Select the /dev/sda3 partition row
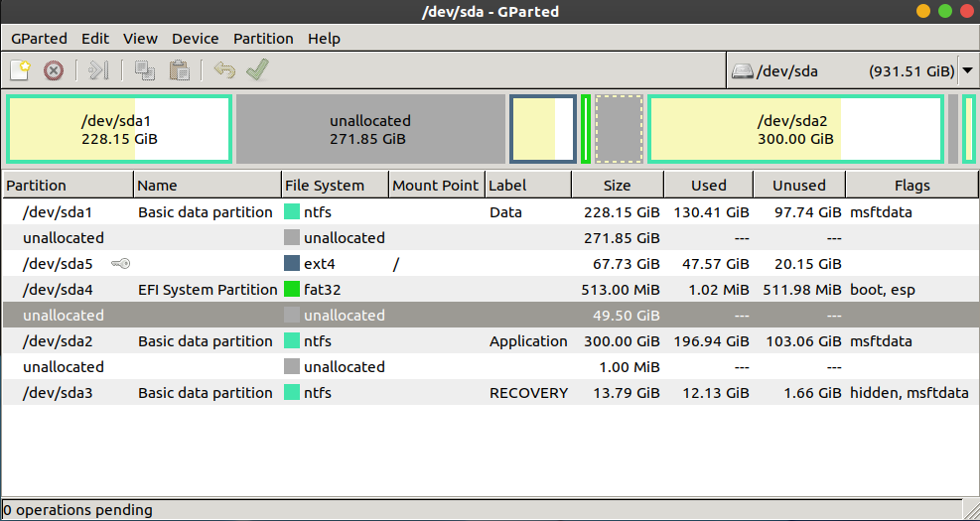Viewport: 980px width, 521px height. point(490,393)
